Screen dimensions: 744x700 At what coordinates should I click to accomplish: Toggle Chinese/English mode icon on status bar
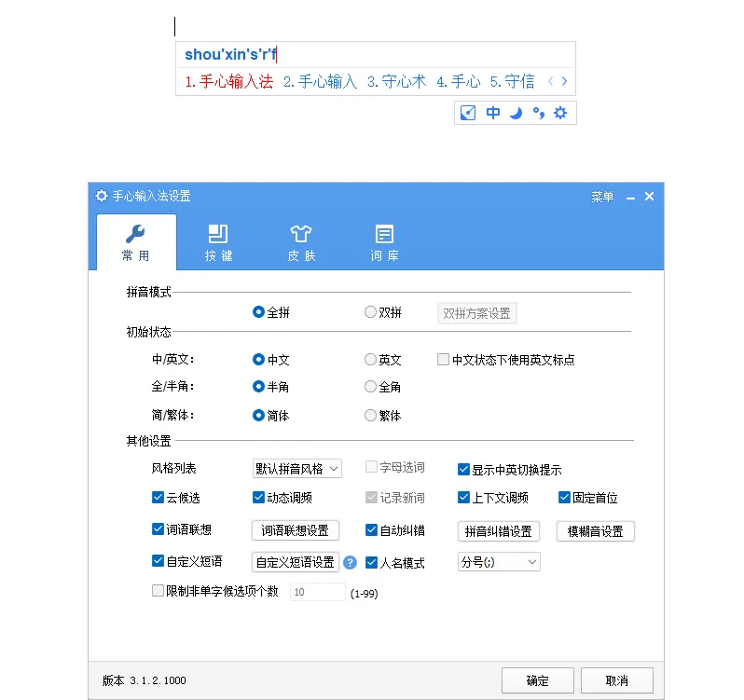click(493, 113)
